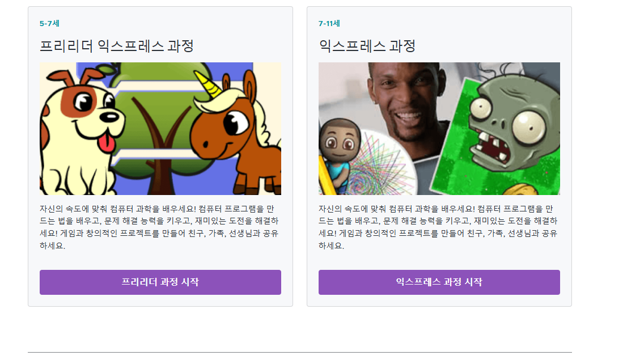Click the 5-7세 age label
Image resolution: width=644 pixels, height=360 pixels.
tap(49, 23)
